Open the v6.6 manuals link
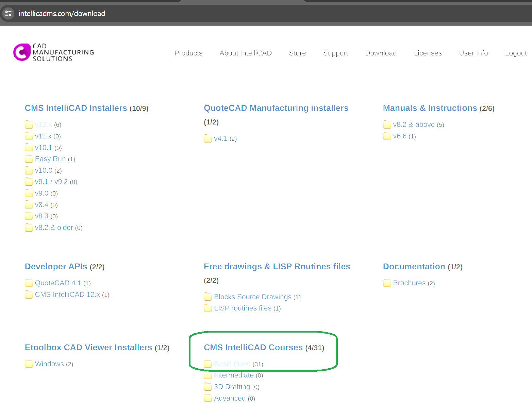532x405 pixels. pyautogui.click(x=400, y=136)
